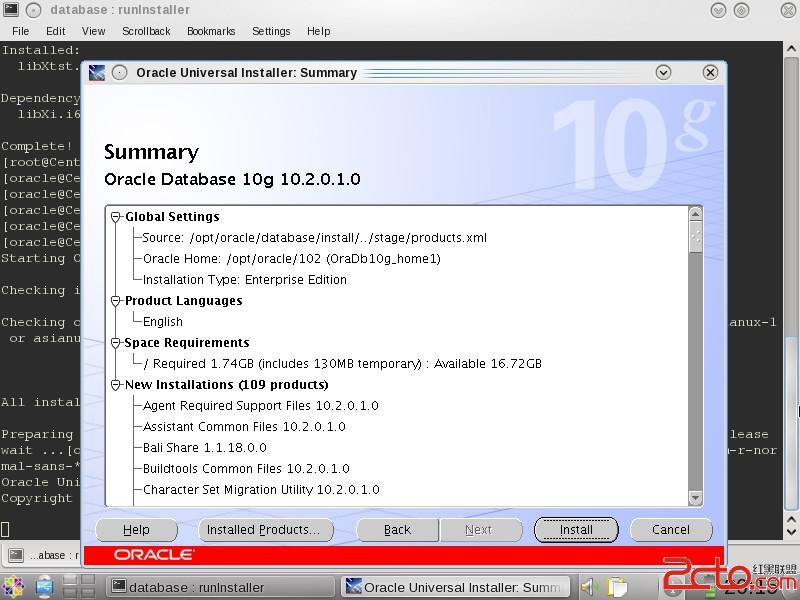Open the terminal's Help menu
The width and height of the screenshot is (800, 600).
coord(318,31)
